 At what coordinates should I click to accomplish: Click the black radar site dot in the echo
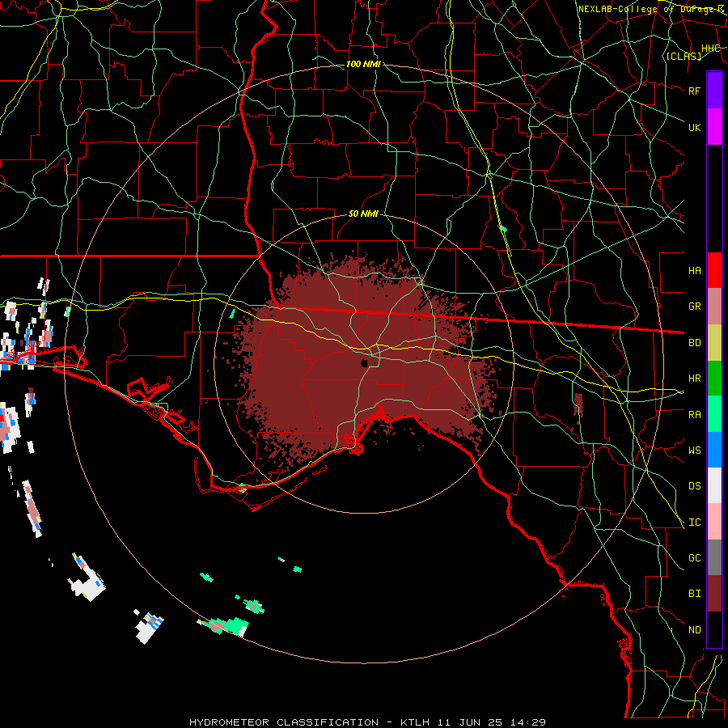click(x=365, y=363)
